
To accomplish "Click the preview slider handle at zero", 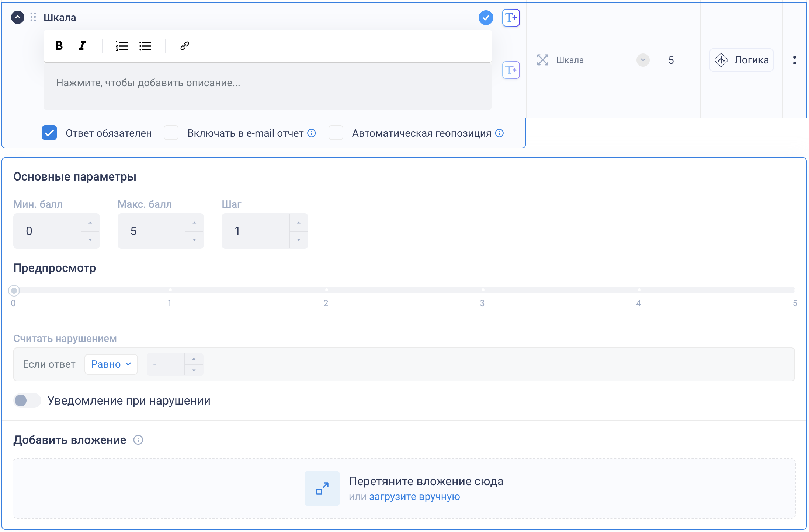I will 14,291.
